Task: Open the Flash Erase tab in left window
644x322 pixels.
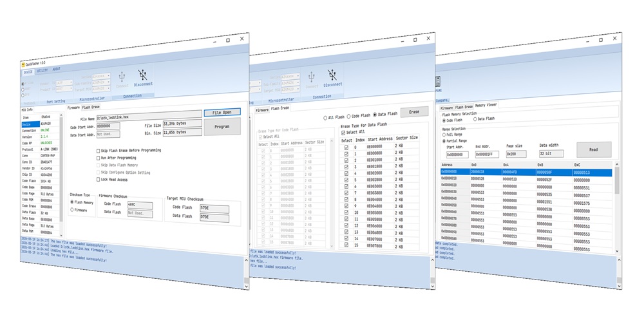Action: click(91, 107)
